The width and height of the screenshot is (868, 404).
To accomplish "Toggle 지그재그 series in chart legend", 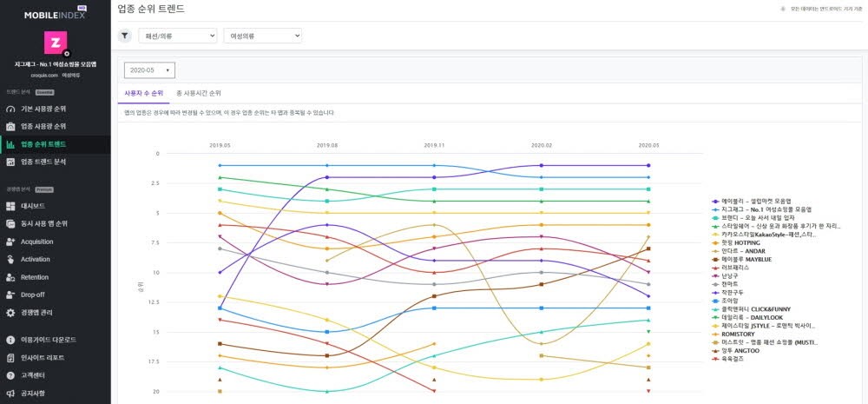I will (x=761, y=210).
